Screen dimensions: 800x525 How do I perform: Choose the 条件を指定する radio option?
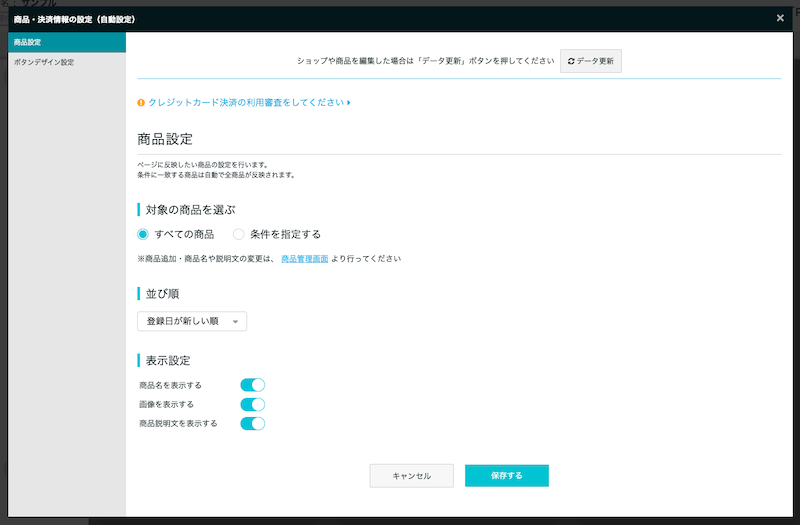[238, 234]
